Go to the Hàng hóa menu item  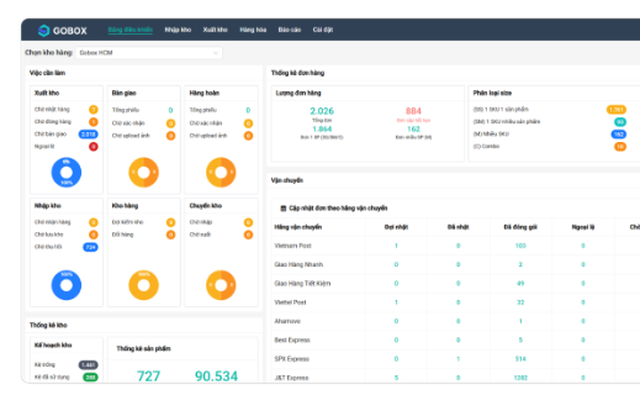click(252, 30)
